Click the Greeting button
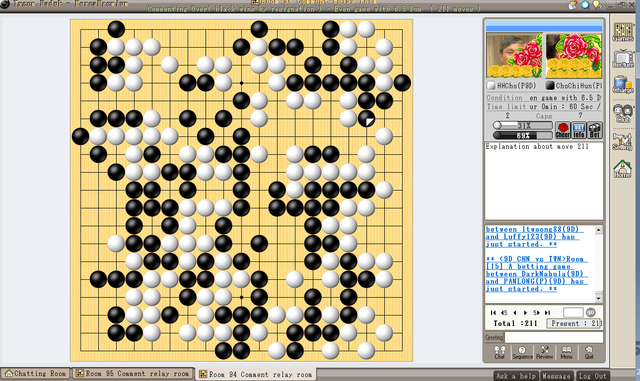Image resolution: width=640 pixels, height=381 pixels. 494,337
